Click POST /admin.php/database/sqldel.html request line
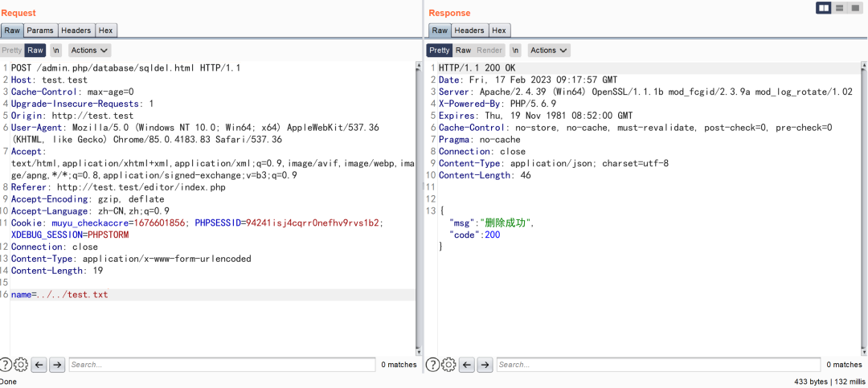868x388 pixels. pyautogui.click(x=125, y=68)
